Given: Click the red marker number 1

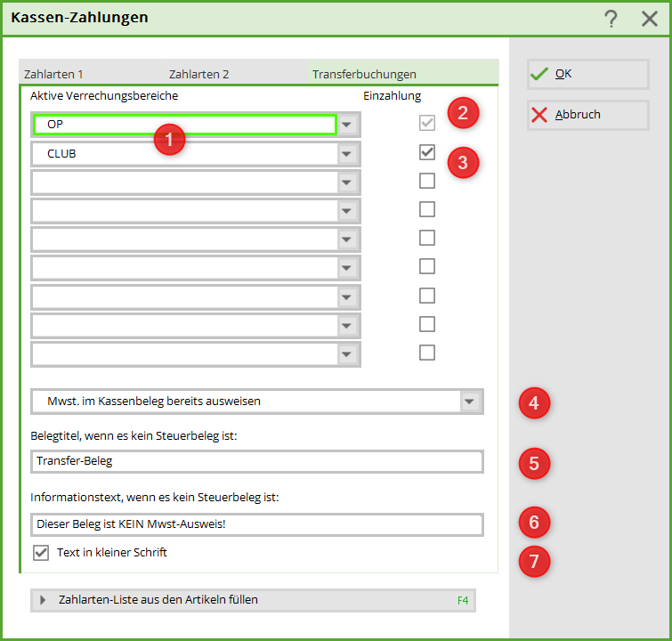Looking at the screenshot, I should (x=169, y=139).
